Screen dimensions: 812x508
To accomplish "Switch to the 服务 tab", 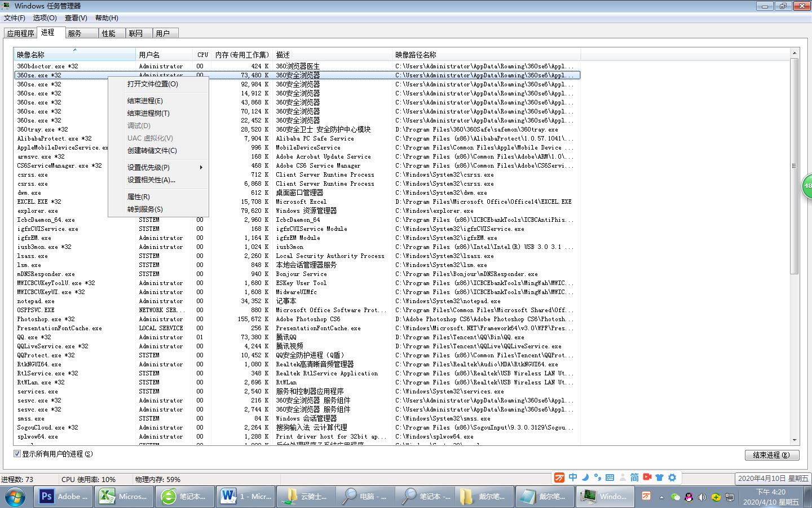I will (82, 33).
